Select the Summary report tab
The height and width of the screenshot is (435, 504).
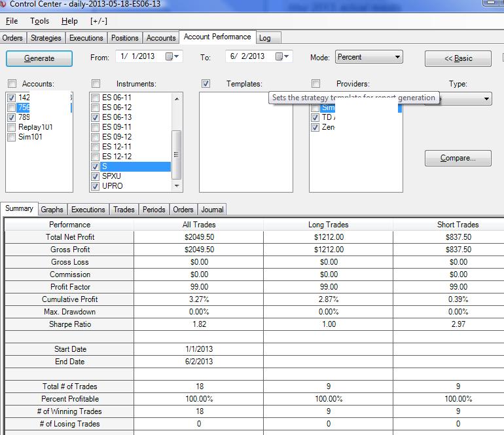[x=19, y=208]
